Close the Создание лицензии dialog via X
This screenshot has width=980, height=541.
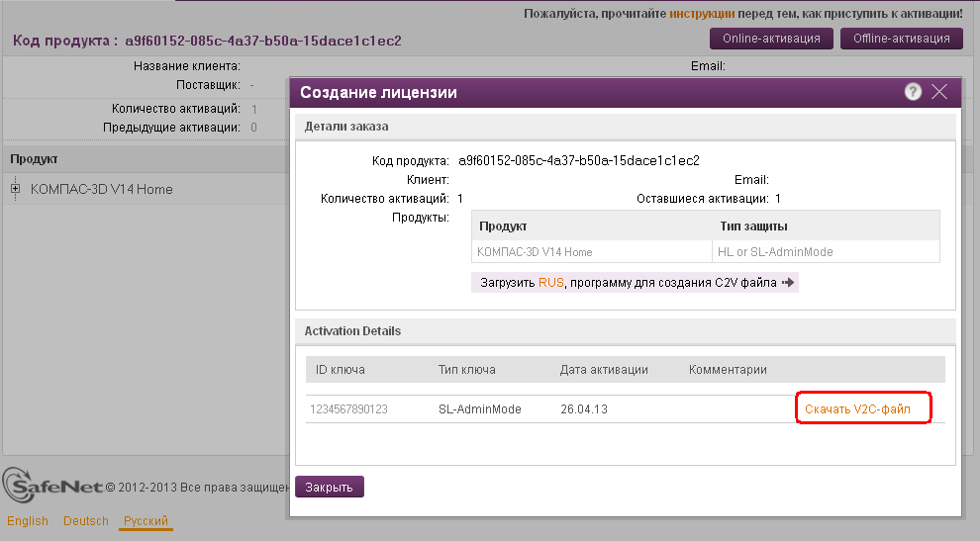click(x=939, y=92)
